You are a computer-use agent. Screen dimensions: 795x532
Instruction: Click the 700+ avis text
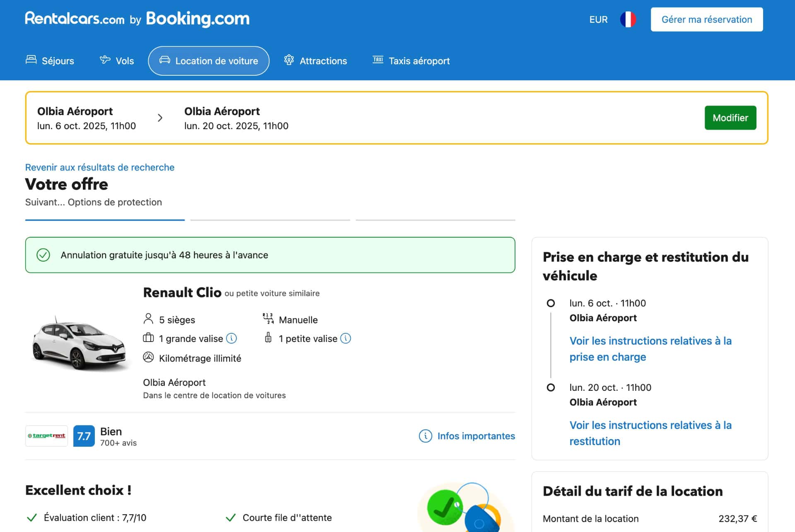pyautogui.click(x=118, y=443)
